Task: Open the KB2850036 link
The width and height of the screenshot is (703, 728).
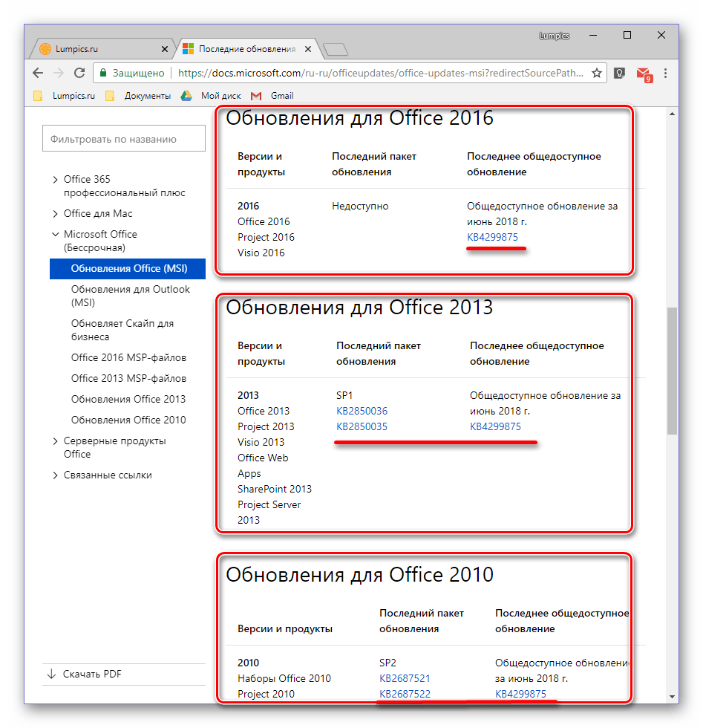Action: click(362, 411)
